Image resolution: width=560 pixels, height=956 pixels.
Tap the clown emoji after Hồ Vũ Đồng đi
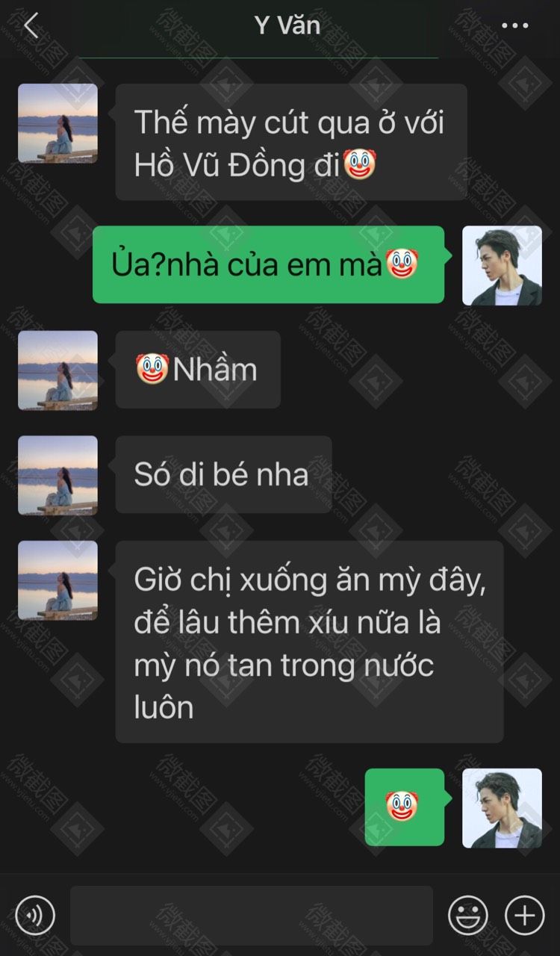(x=358, y=166)
